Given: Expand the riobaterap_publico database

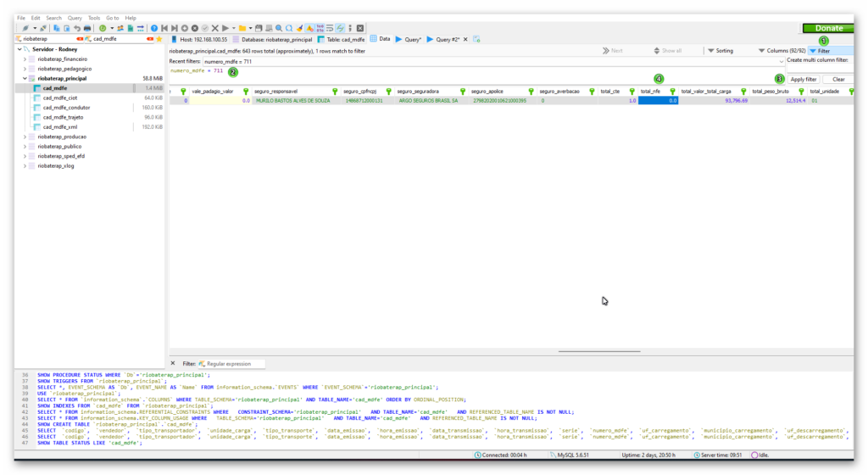Looking at the screenshot, I should tap(25, 147).
